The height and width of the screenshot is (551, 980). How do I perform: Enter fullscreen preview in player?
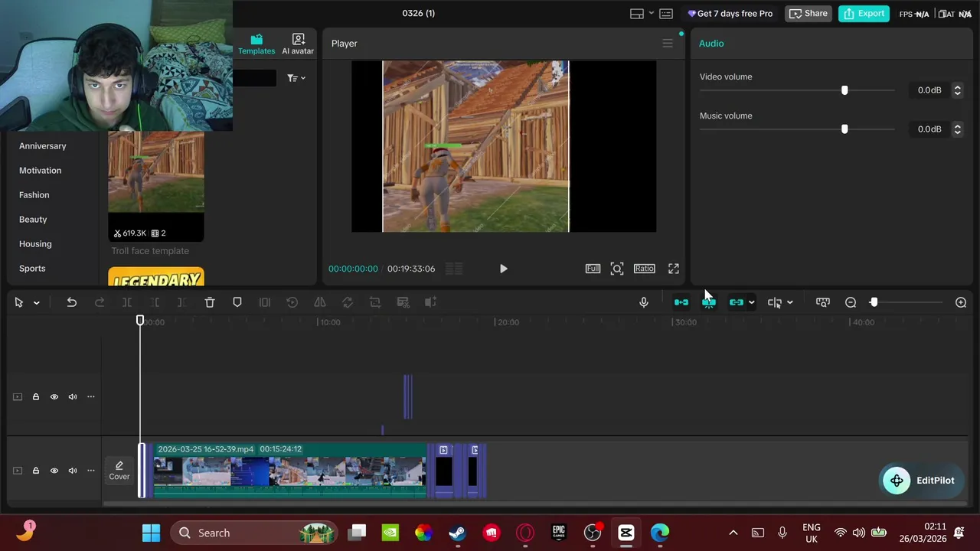point(674,269)
